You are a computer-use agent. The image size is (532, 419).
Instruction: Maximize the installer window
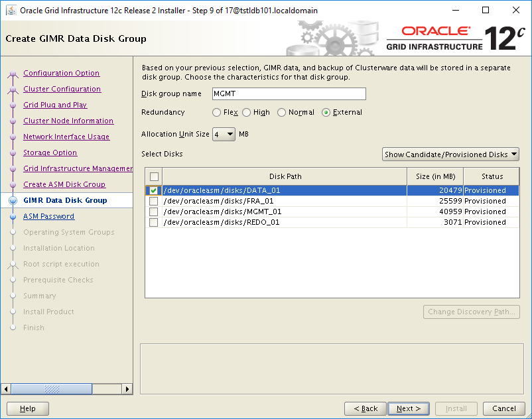(486, 10)
